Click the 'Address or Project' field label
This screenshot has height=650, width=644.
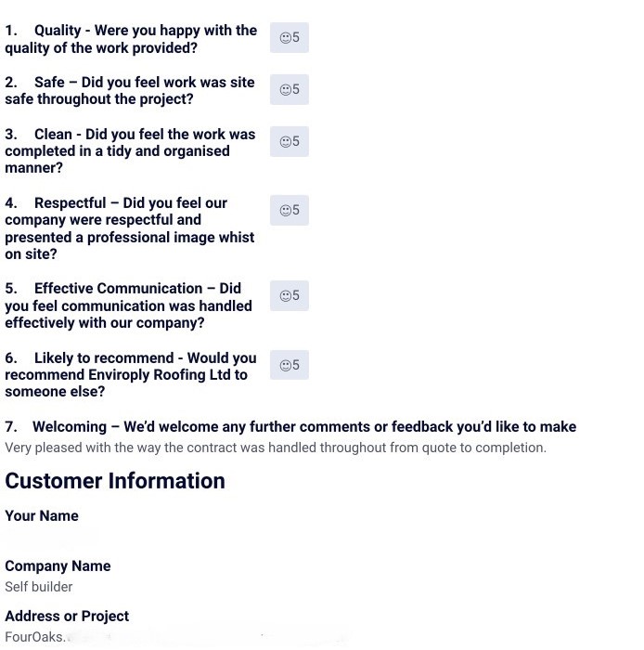coord(67,617)
